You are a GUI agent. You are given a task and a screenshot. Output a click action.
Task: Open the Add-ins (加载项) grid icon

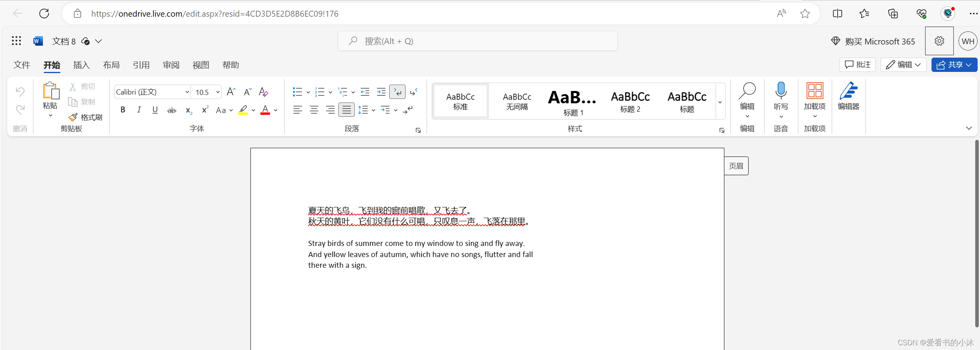click(815, 91)
